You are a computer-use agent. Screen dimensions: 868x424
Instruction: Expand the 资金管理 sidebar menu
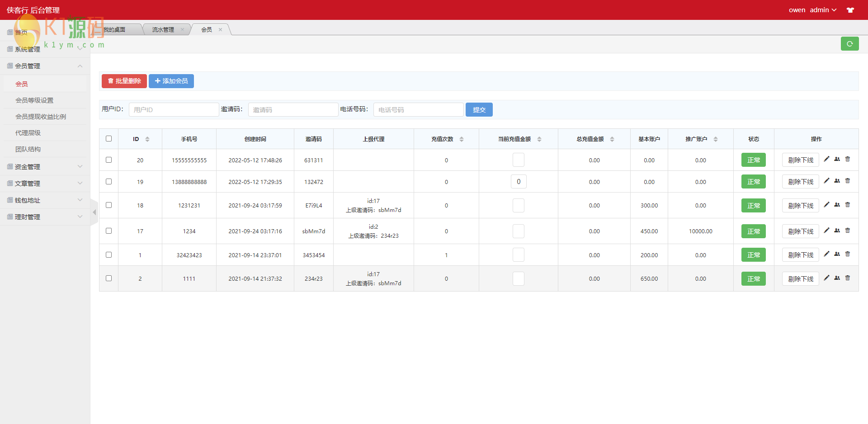pos(44,167)
